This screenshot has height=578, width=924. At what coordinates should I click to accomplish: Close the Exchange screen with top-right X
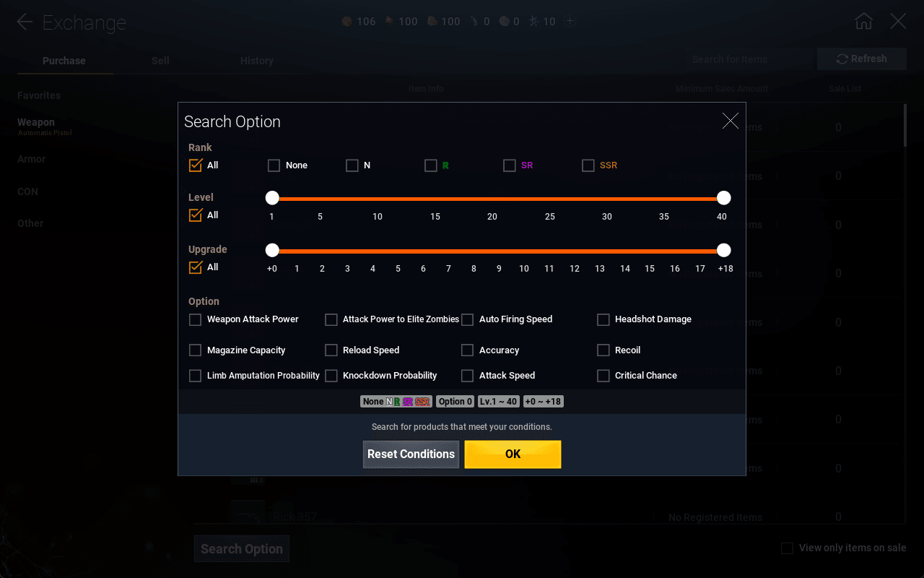tap(898, 21)
